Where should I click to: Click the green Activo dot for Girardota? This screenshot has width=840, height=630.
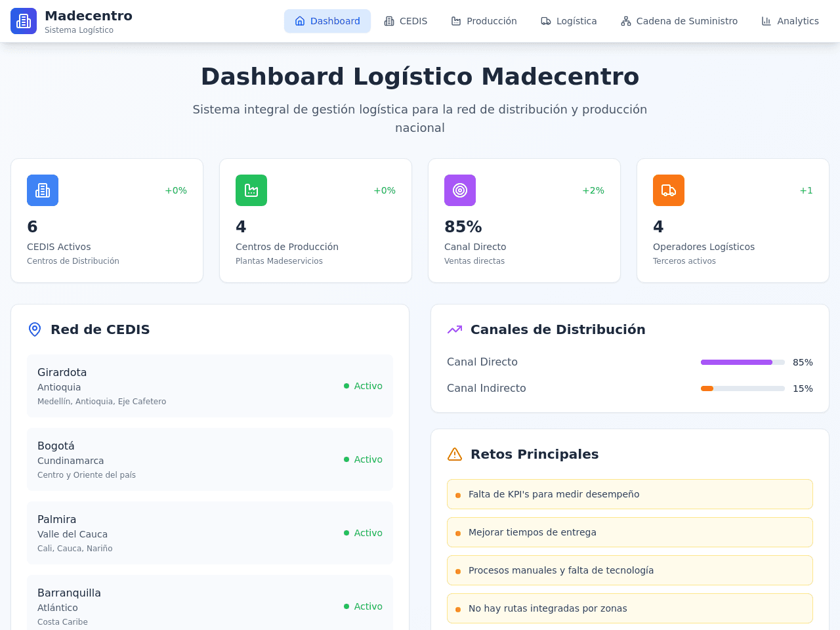point(346,386)
